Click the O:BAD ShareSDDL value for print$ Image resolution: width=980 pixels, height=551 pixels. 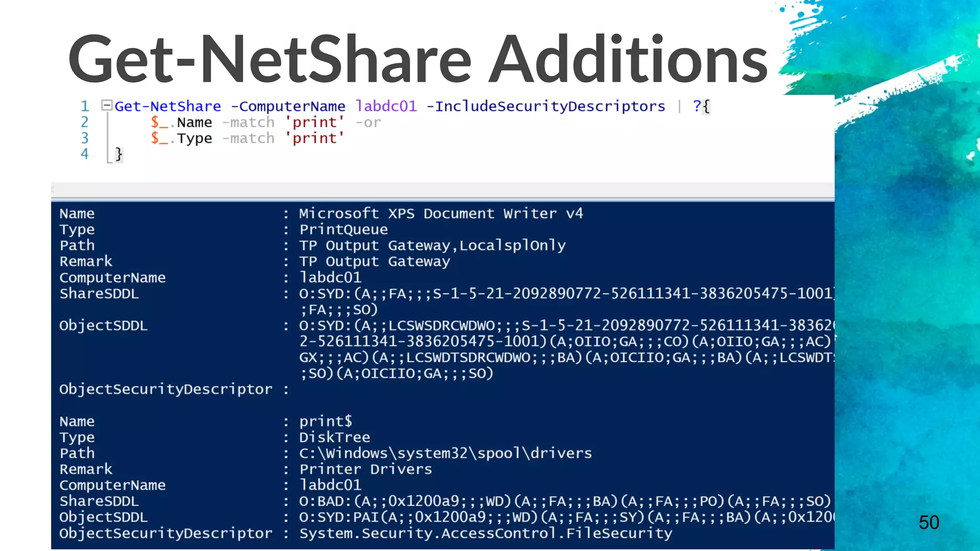point(565,501)
